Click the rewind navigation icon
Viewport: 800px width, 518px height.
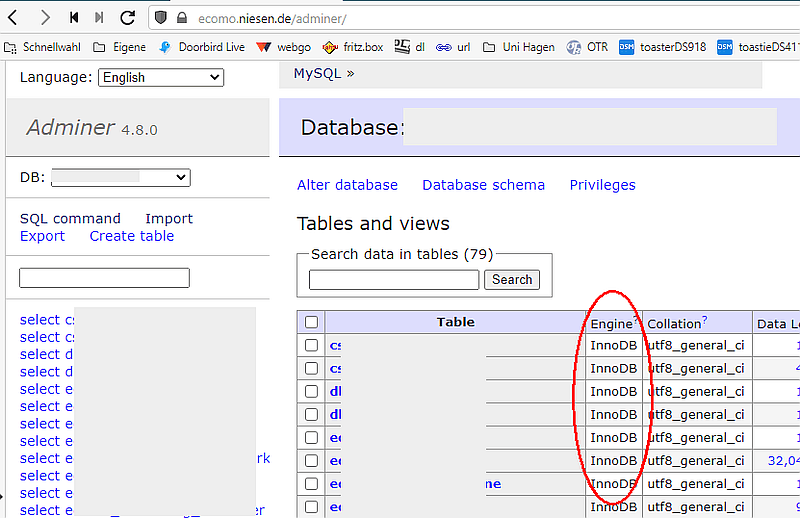coord(74,18)
